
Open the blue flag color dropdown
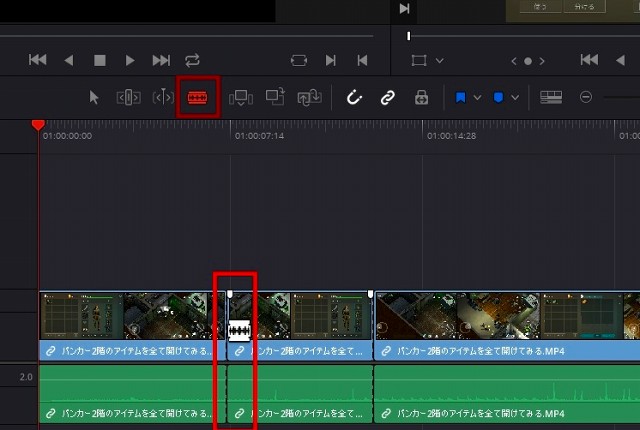click(x=477, y=97)
